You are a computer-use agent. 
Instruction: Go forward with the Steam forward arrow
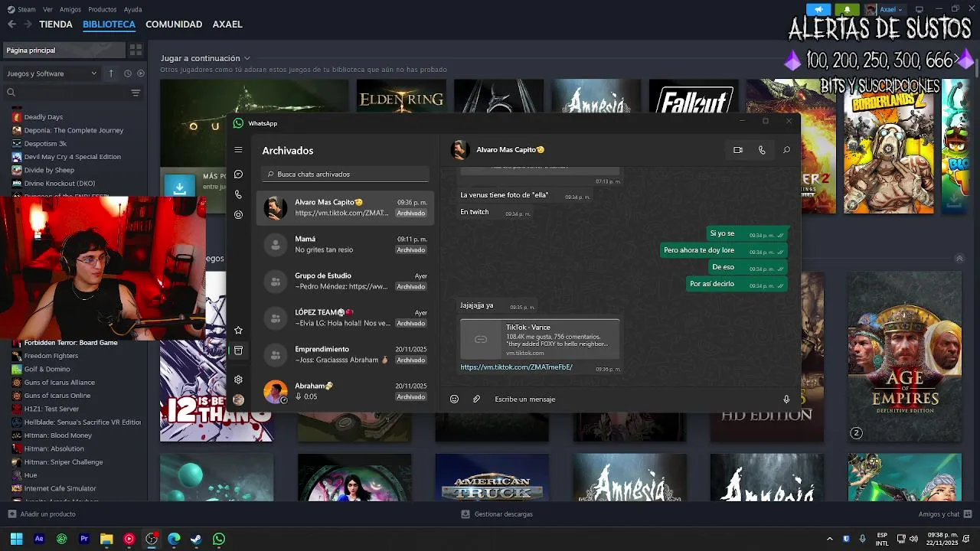[28, 24]
